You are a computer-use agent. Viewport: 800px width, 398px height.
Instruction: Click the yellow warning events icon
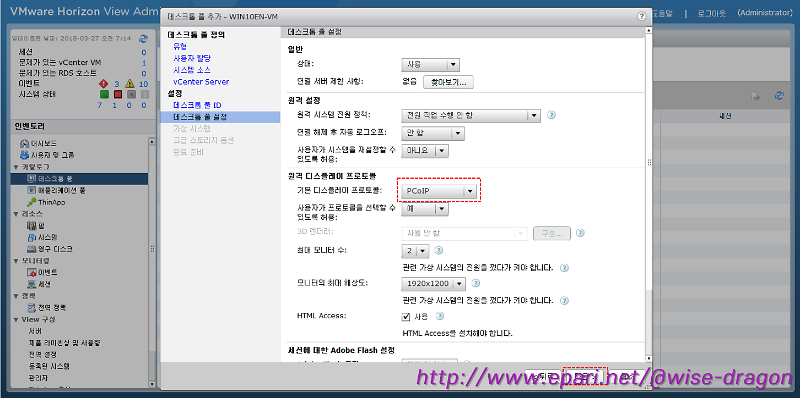click(130, 84)
